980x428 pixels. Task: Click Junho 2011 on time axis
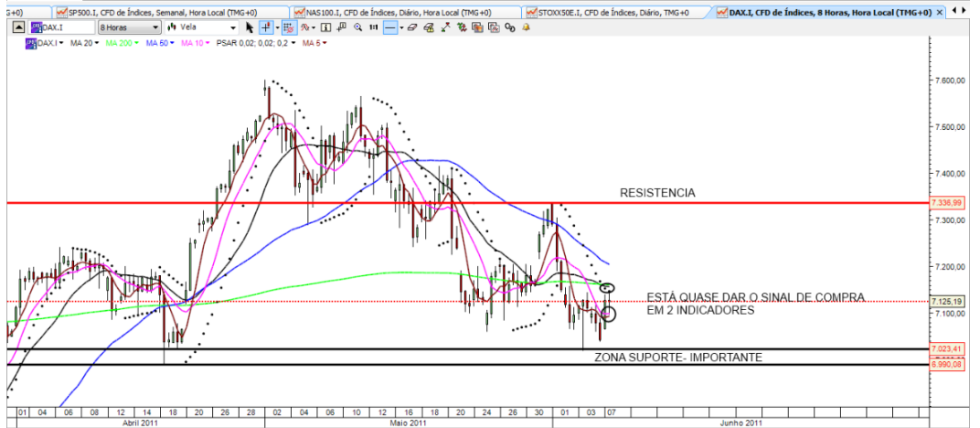point(740,423)
